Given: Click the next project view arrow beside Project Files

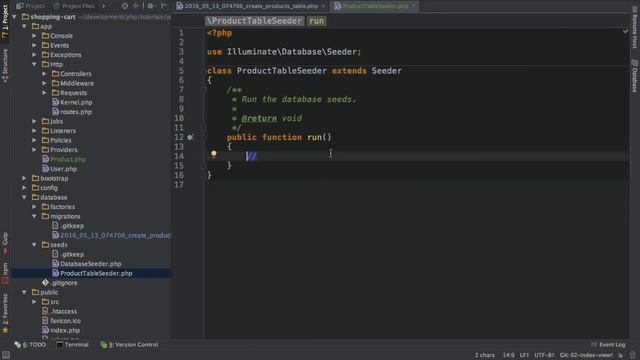Looking at the screenshot, I should point(104,6).
